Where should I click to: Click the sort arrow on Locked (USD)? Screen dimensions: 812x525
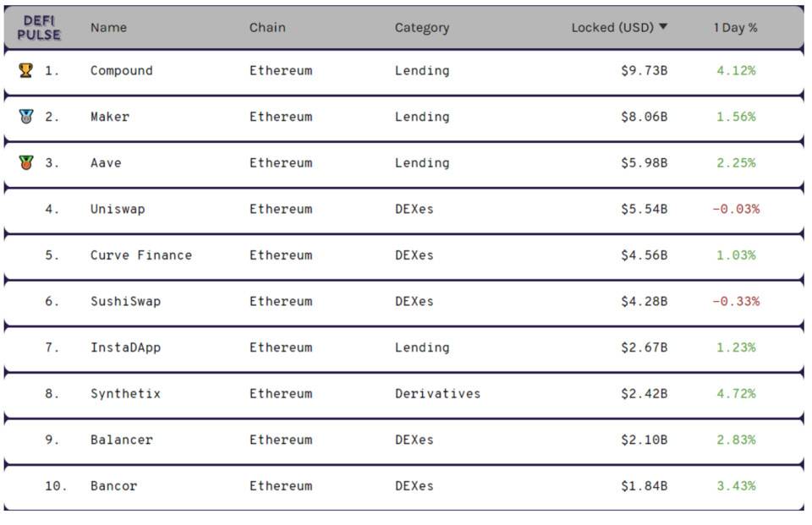[665, 26]
